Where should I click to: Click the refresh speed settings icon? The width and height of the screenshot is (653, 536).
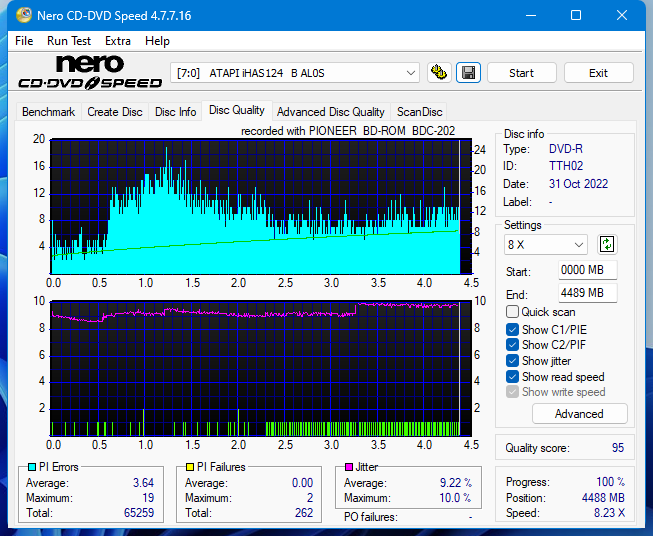point(607,244)
